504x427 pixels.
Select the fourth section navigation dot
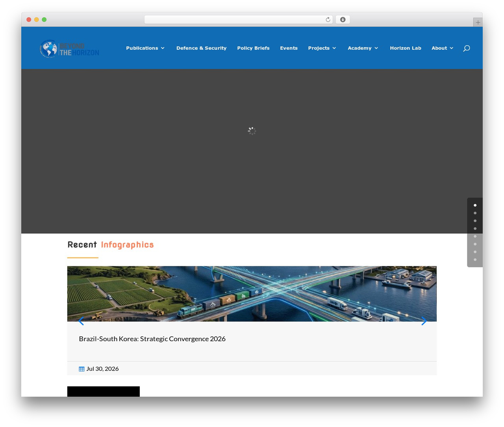click(x=475, y=228)
